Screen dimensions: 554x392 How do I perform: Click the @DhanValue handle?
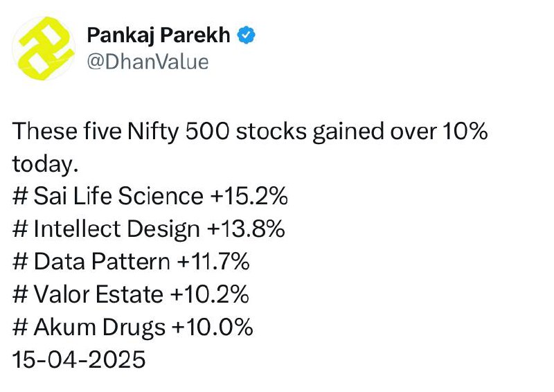(148, 62)
